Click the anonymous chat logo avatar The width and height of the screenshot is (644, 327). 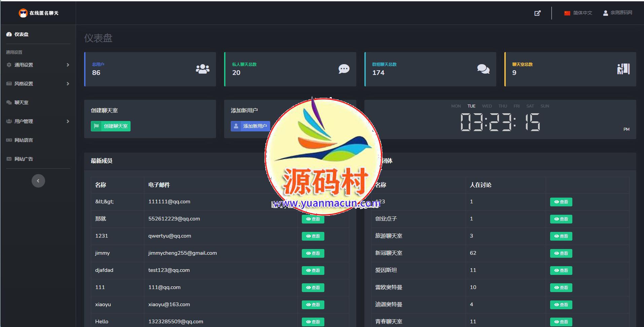[x=23, y=13]
